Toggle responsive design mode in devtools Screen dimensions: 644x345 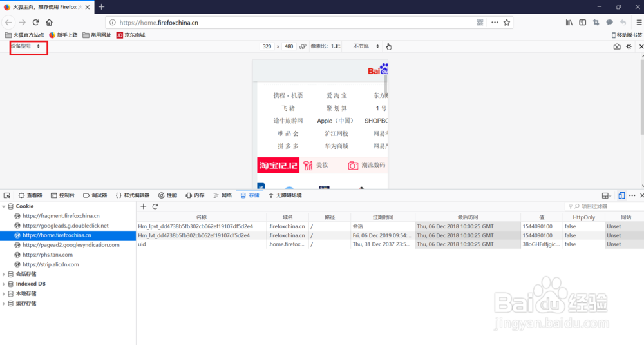(621, 195)
